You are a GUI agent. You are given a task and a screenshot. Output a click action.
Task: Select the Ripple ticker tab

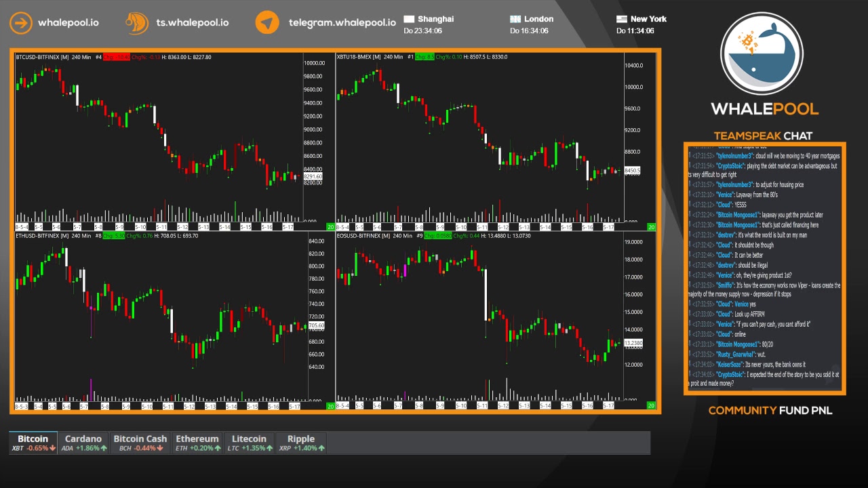coord(301,443)
